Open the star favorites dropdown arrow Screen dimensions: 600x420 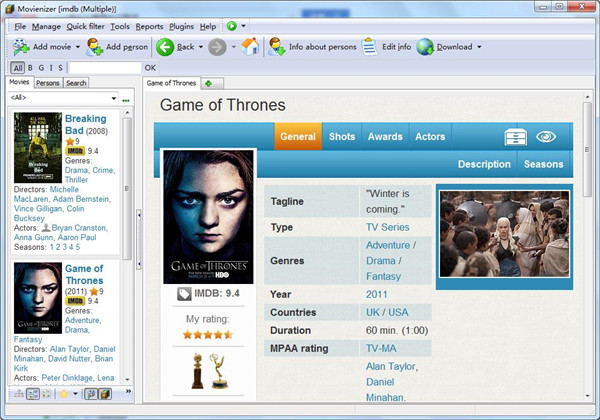[75, 393]
